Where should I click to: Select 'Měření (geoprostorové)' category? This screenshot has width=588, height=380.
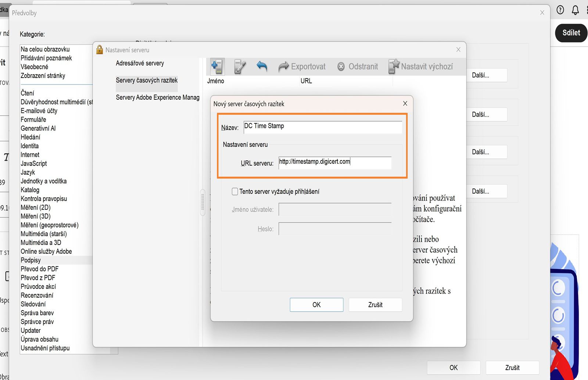coord(50,225)
